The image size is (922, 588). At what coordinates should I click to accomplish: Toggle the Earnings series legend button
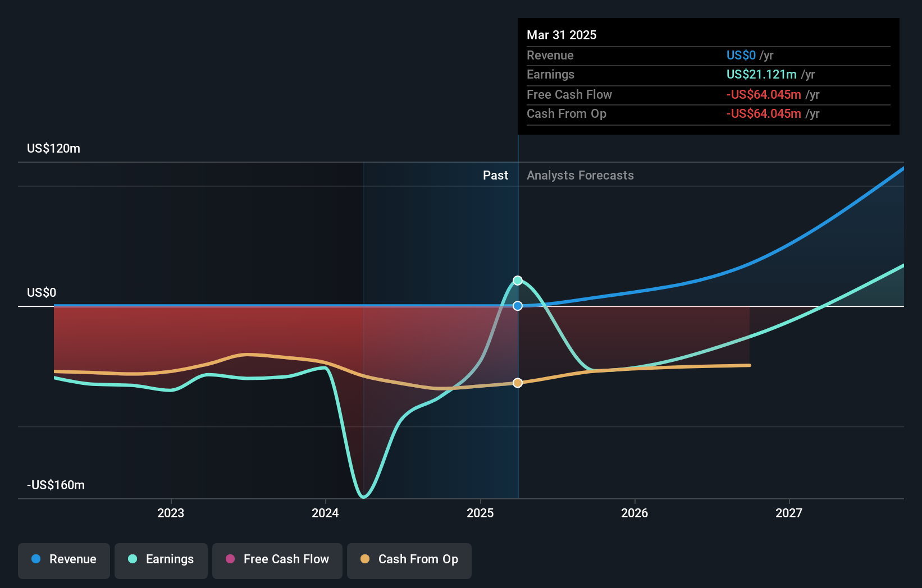[x=161, y=561]
